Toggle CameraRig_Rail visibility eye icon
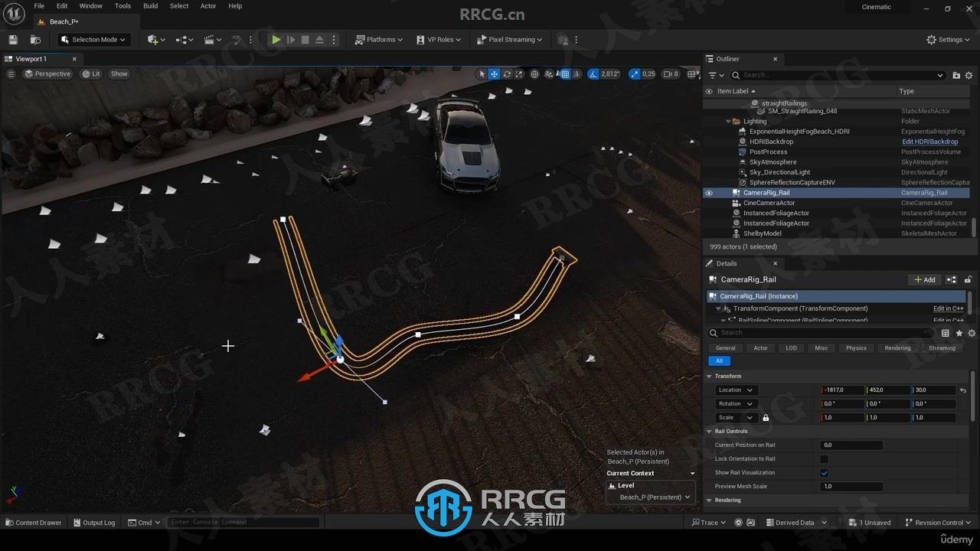Viewport: 980px width, 551px height. click(x=708, y=193)
